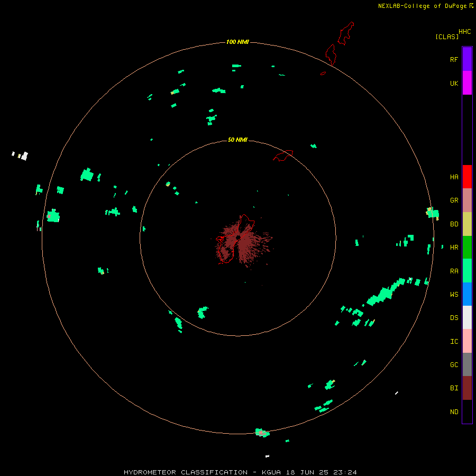Click the HYDROMETEOR CLASSIFICATION caption text
The width and height of the screenshot is (476, 476).
coord(186,472)
